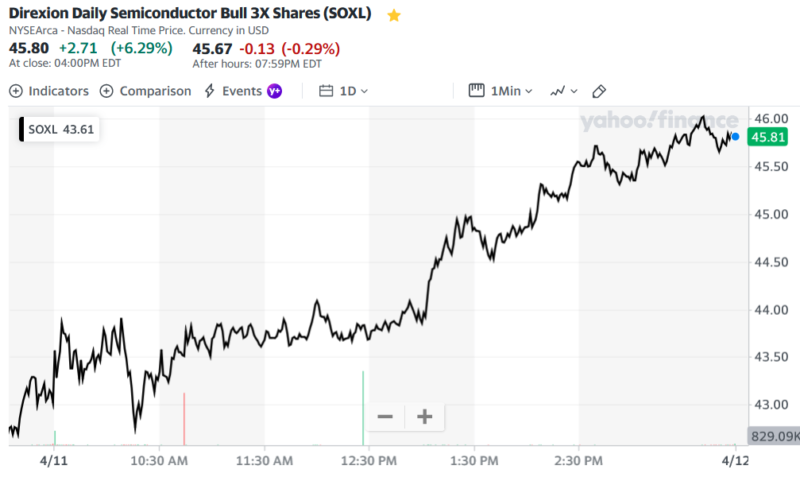The image size is (800, 485).
Task: Click the closing price 45.80
Action: tap(29, 48)
